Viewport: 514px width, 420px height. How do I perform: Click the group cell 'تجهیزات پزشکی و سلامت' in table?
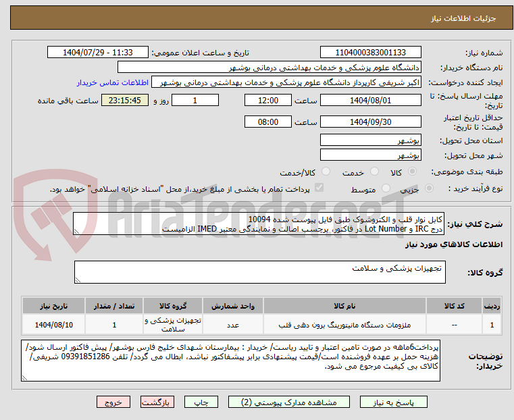(x=173, y=325)
